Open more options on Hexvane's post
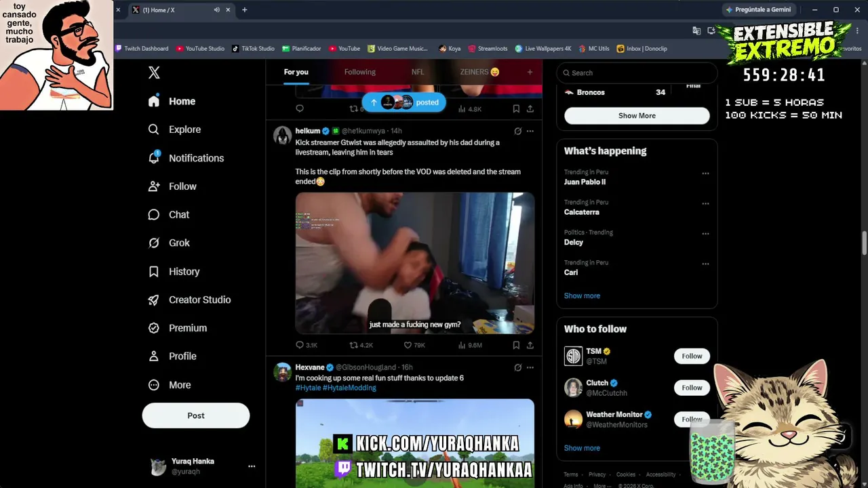 click(x=530, y=367)
